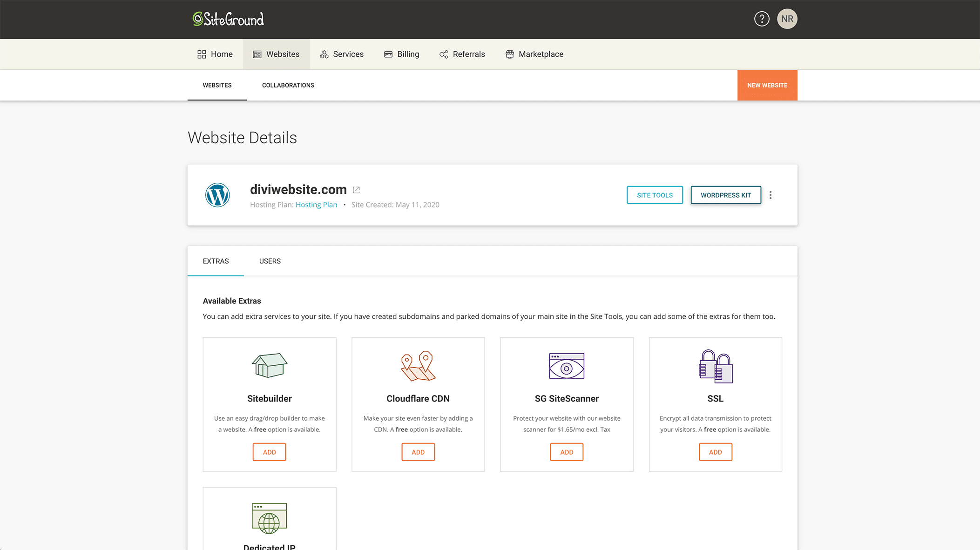Add the SSL extra
The width and height of the screenshot is (980, 550).
click(715, 452)
